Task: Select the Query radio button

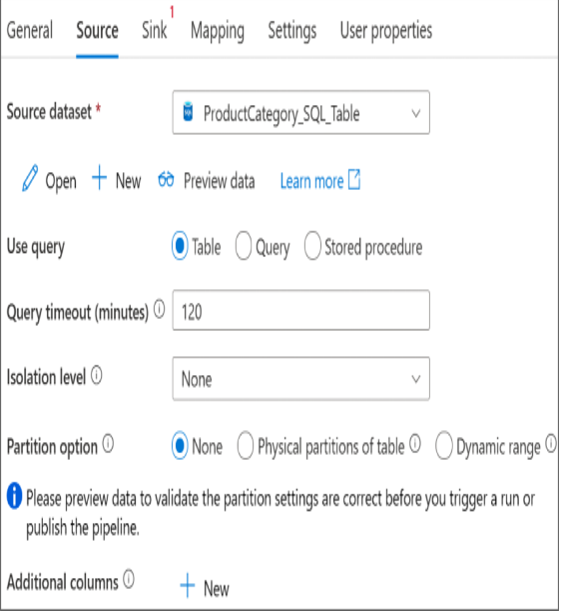Action: (243, 246)
